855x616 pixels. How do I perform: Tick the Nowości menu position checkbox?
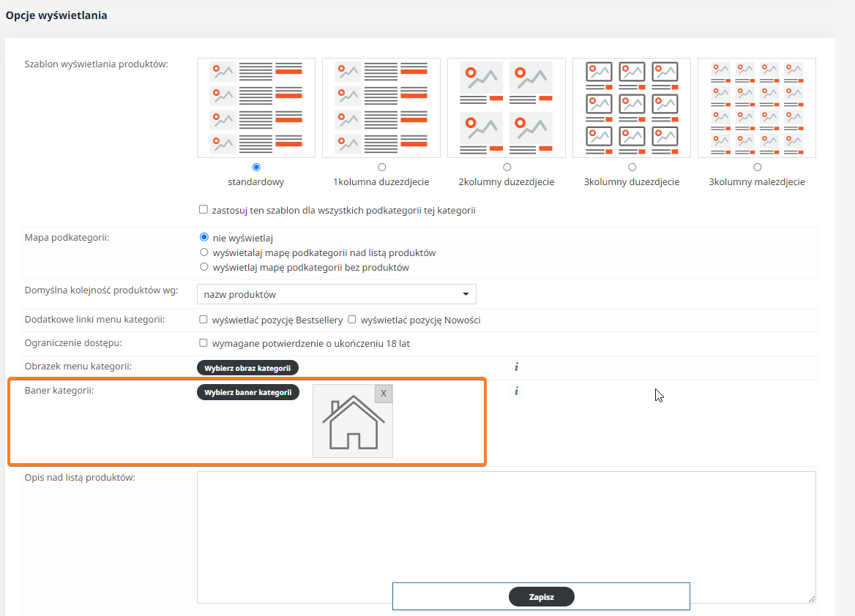point(352,320)
